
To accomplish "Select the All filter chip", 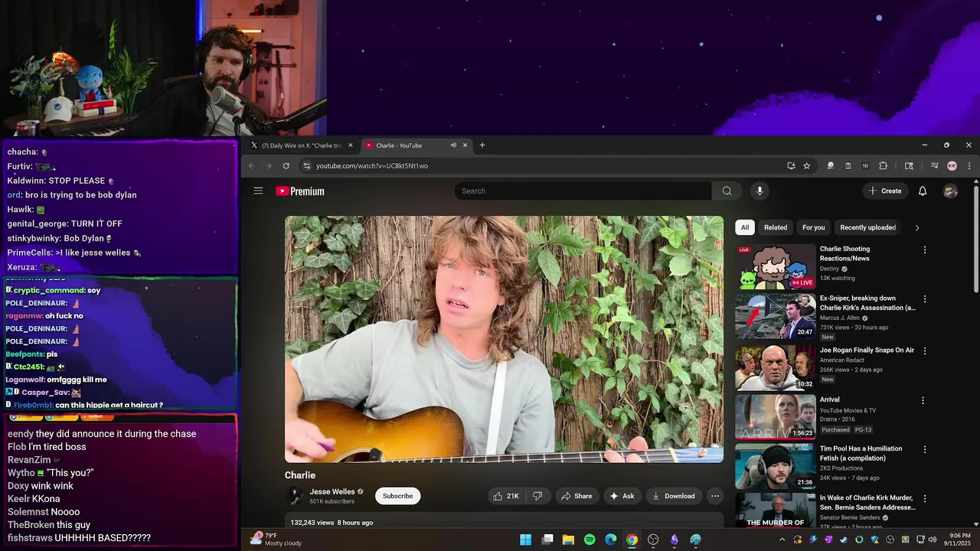I will pos(744,227).
